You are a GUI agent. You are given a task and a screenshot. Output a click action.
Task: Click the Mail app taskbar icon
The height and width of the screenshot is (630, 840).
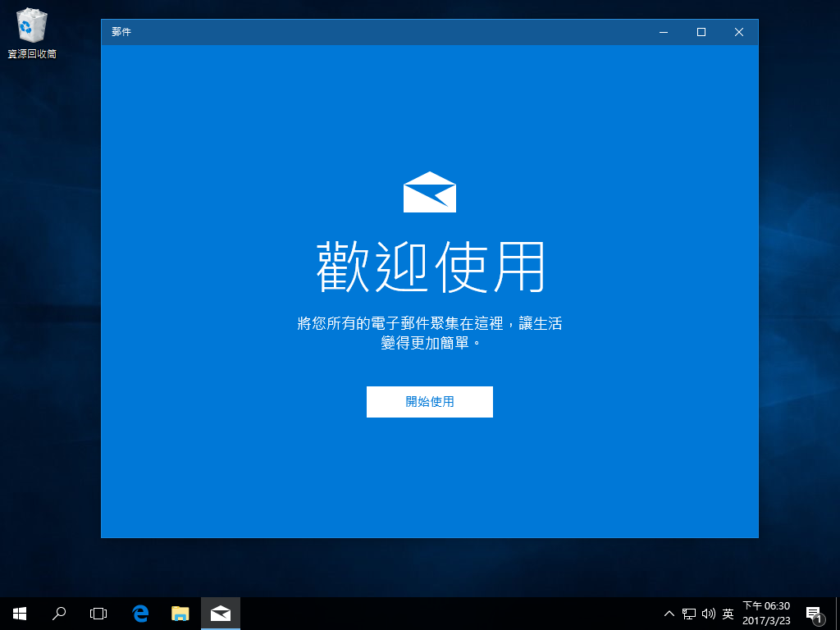point(220,613)
